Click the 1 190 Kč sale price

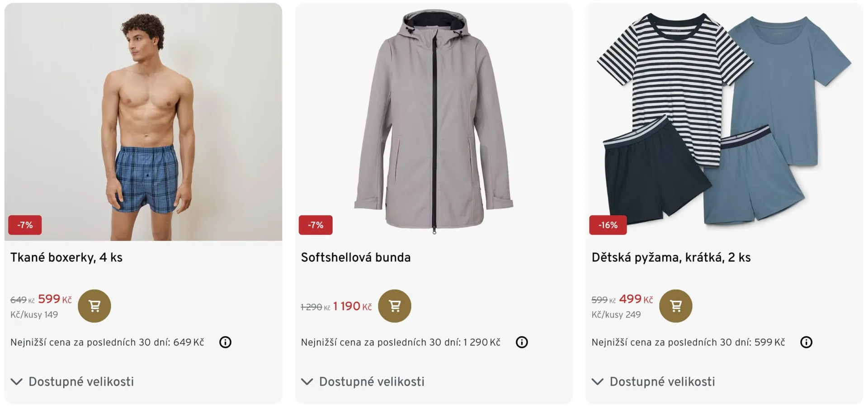click(352, 306)
